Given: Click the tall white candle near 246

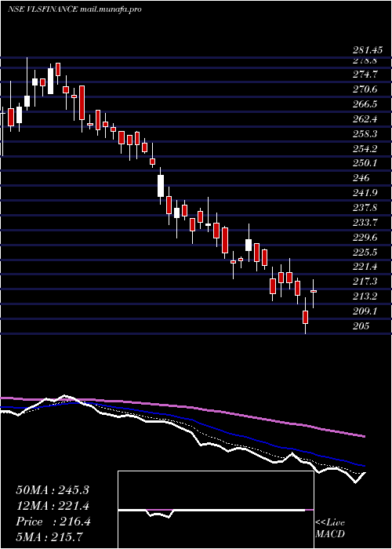Looking at the screenshot, I should [x=161, y=186].
